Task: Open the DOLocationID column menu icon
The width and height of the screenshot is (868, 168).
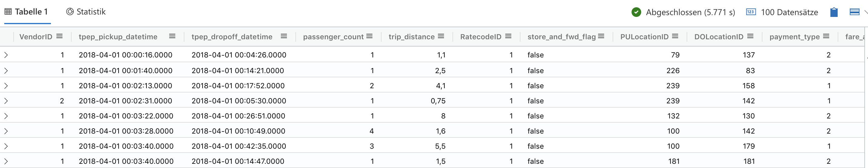Action: tap(750, 36)
